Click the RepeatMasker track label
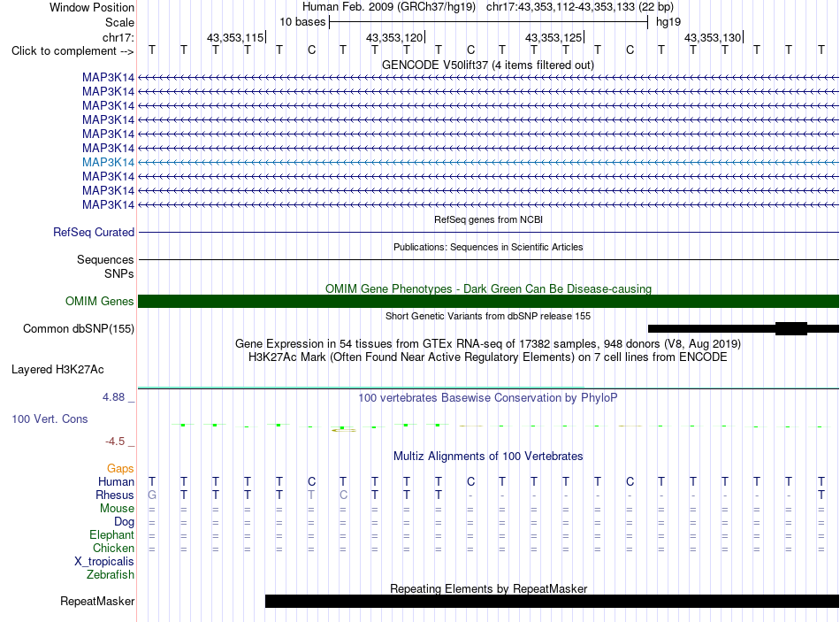The image size is (840, 622). pyautogui.click(x=97, y=601)
